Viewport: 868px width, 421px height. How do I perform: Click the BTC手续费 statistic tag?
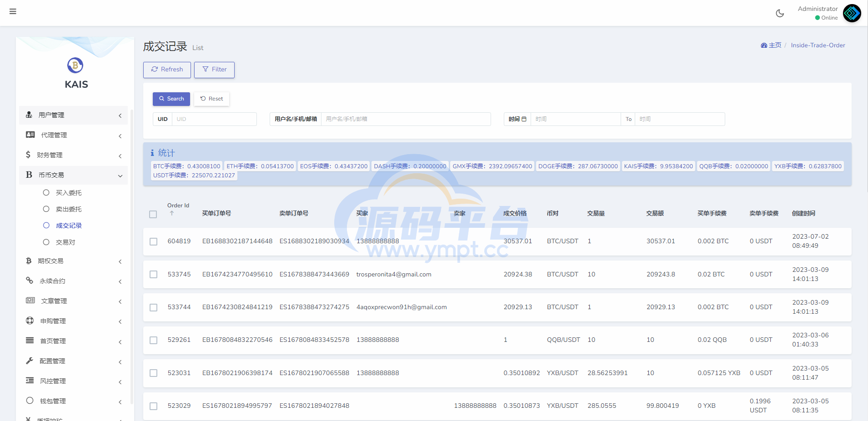point(187,166)
